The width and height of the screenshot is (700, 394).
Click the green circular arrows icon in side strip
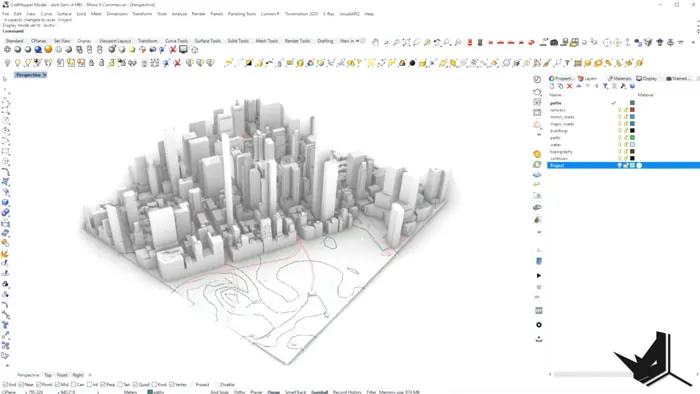[537, 165]
